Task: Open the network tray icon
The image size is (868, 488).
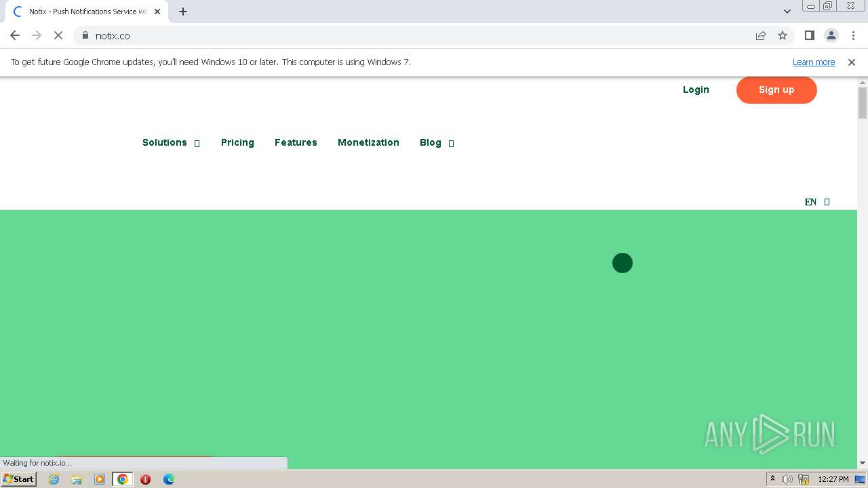Action: coord(804,479)
